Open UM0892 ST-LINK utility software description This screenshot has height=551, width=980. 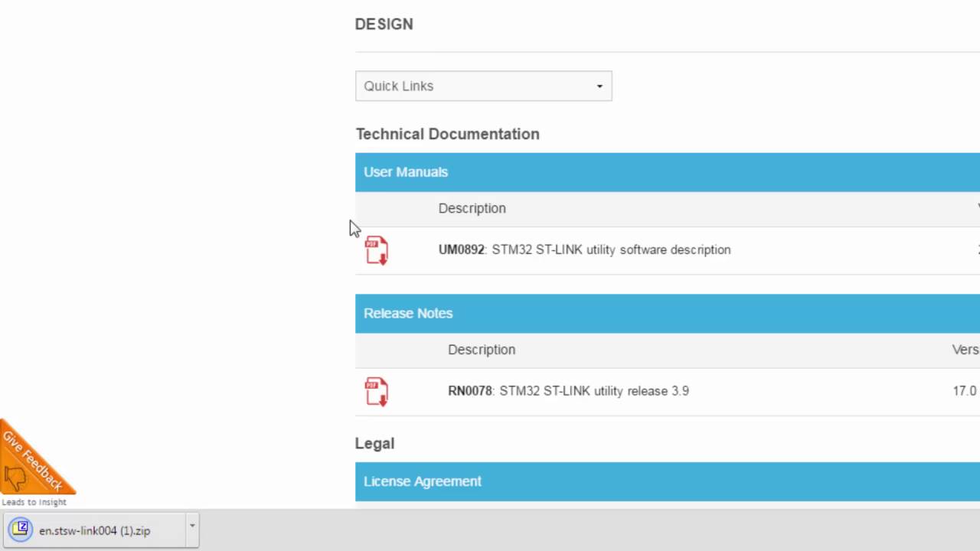(584, 249)
